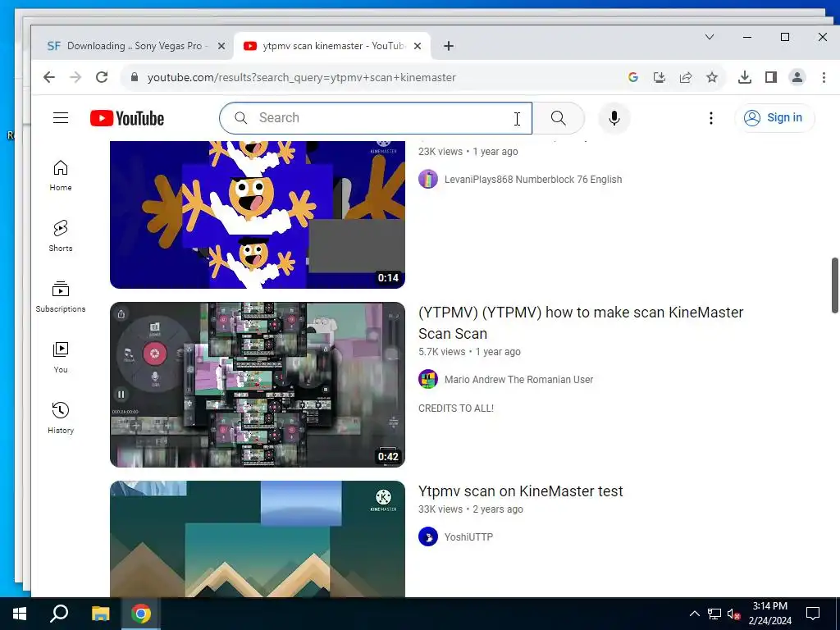
Task: Click the '33K views' metadata text
Action: click(441, 509)
